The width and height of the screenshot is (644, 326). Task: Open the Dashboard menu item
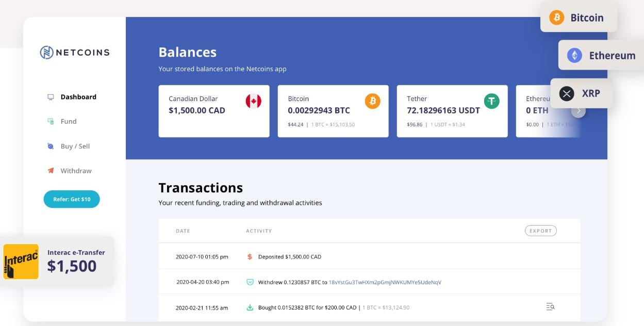[78, 97]
